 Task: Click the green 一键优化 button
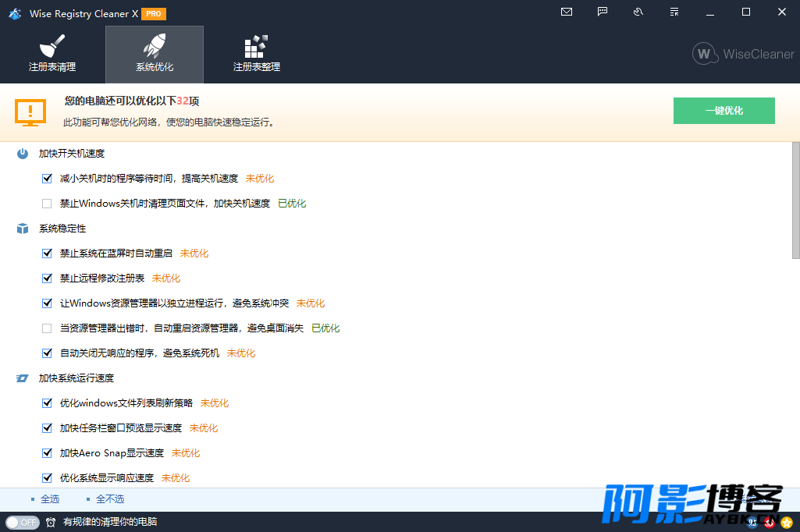[x=724, y=111]
